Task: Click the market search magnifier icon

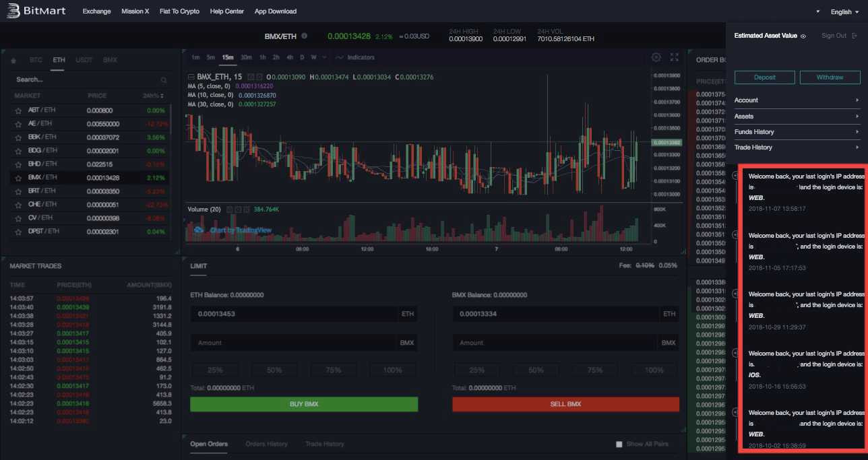Action: tap(164, 80)
